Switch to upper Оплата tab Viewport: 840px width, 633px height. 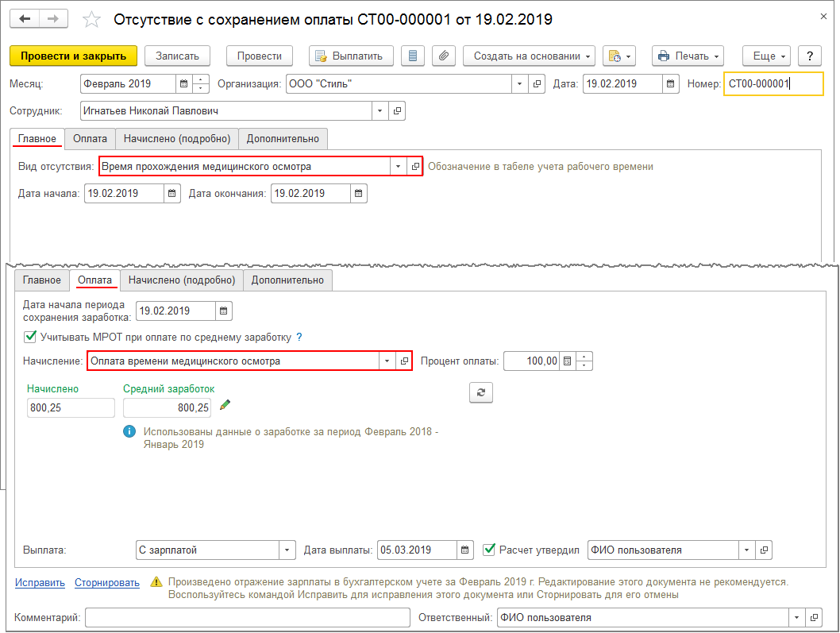point(90,138)
